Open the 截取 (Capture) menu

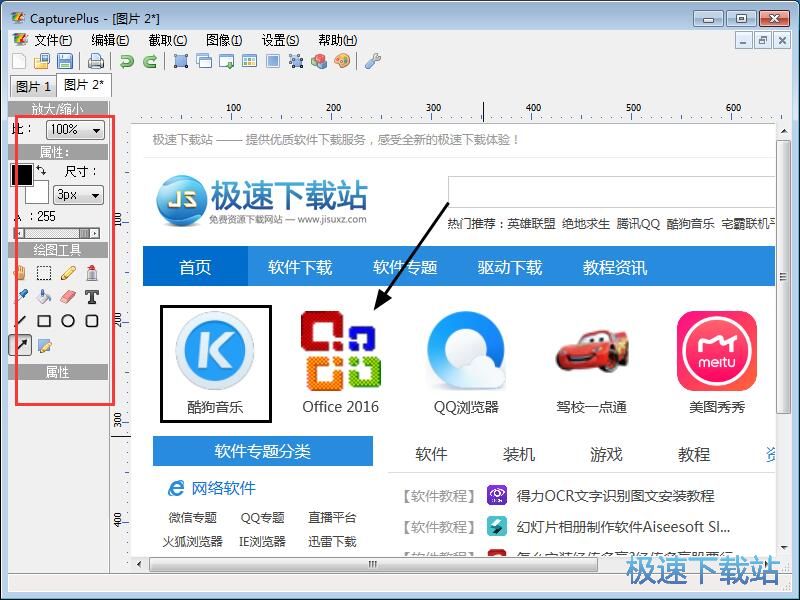pyautogui.click(x=167, y=40)
